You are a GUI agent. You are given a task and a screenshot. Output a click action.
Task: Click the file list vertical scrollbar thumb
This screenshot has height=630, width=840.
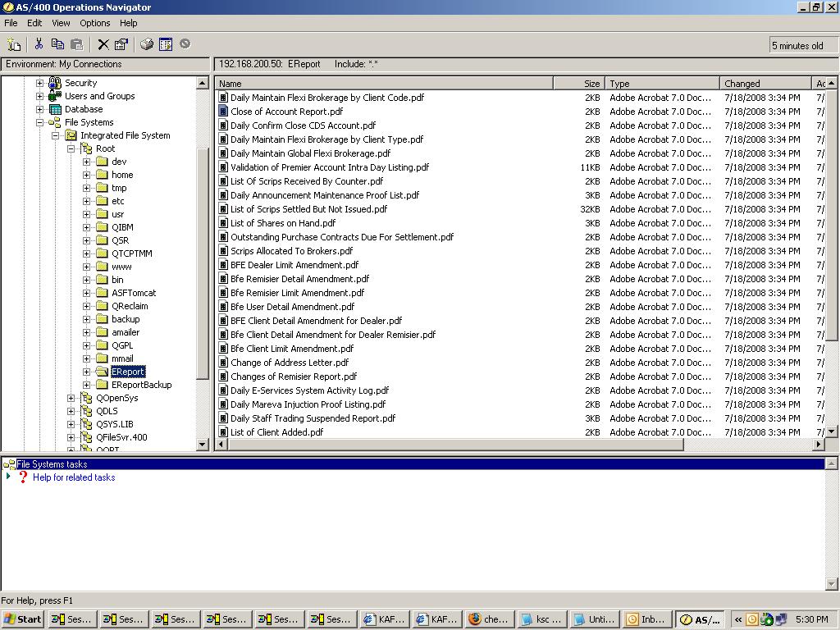coord(832,214)
